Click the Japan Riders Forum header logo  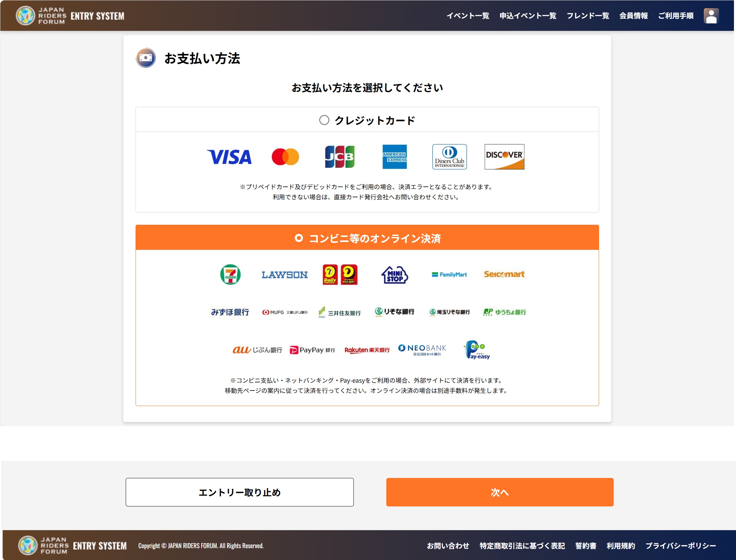click(x=70, y=16)
